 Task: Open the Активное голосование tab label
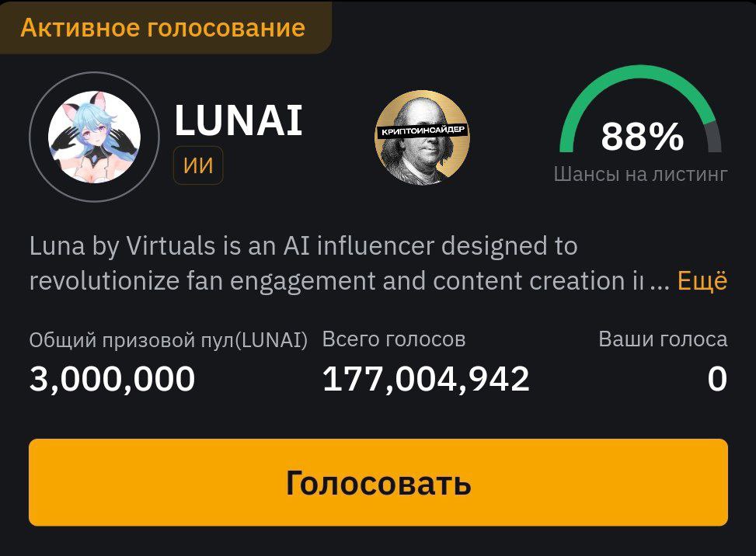tap(163, 27)
